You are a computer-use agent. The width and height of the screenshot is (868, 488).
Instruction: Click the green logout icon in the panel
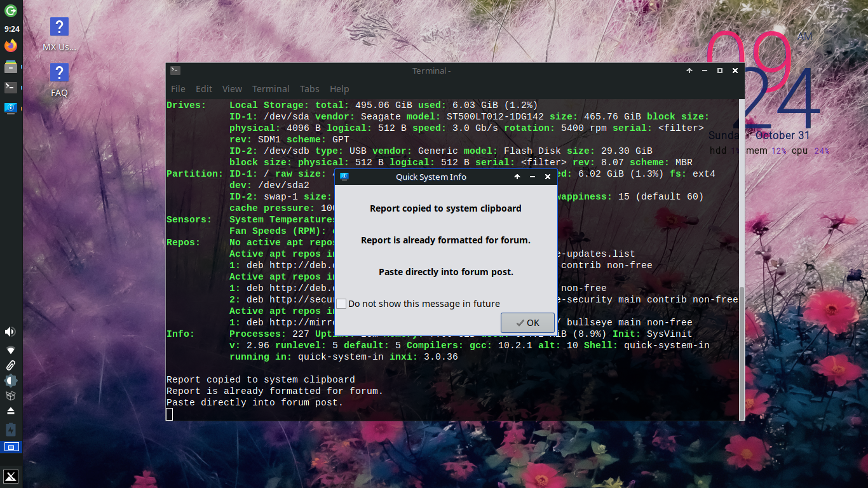tap(11, 11)
